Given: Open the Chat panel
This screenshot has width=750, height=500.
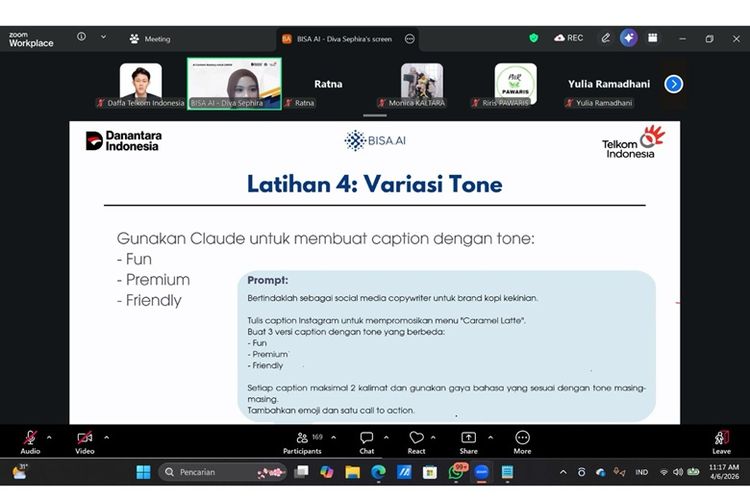Looking at the screenshot, I should [x=366, y=440].
